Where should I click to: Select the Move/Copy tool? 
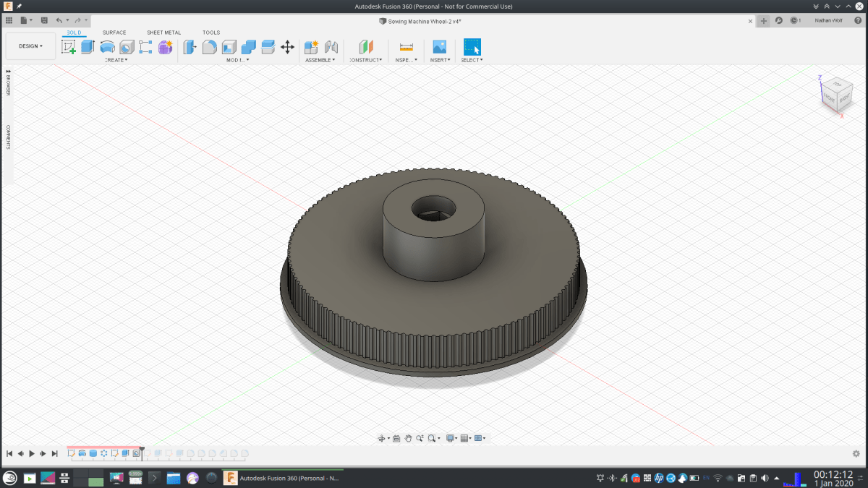click(287, 47)
